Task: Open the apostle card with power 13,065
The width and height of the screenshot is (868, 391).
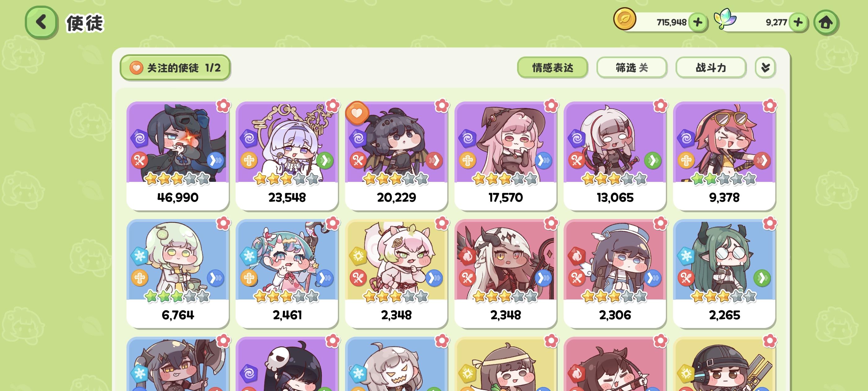Action: pyautogui.click(x=615, y=156)
